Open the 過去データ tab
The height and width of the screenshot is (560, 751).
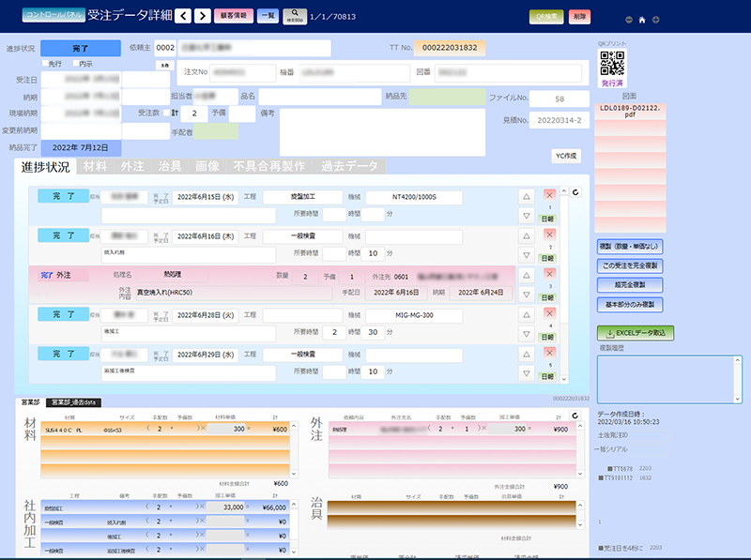tap(347, 166)
